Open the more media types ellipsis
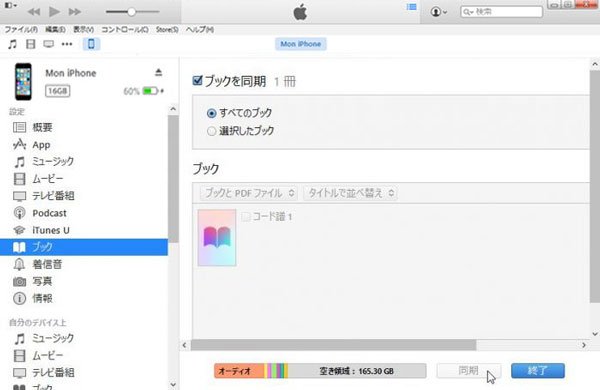The image size is (600, 390). pyautogui.click(x=67, y=44)
